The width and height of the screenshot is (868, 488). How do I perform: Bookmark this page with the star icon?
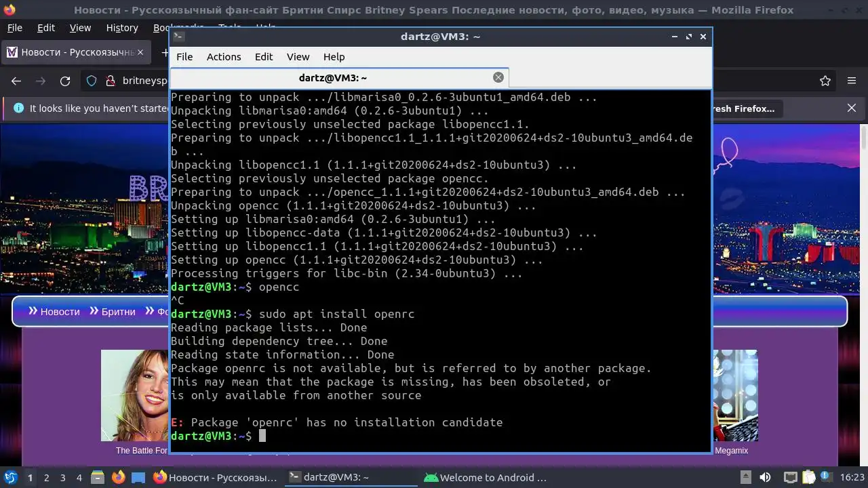click(x=825, y=81)
